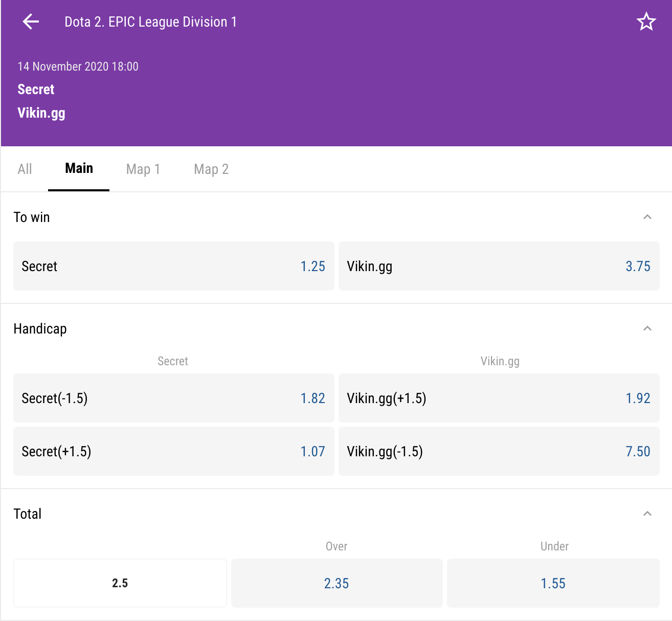Collapse the Total section
672x621 pixels.
point(647,514)
